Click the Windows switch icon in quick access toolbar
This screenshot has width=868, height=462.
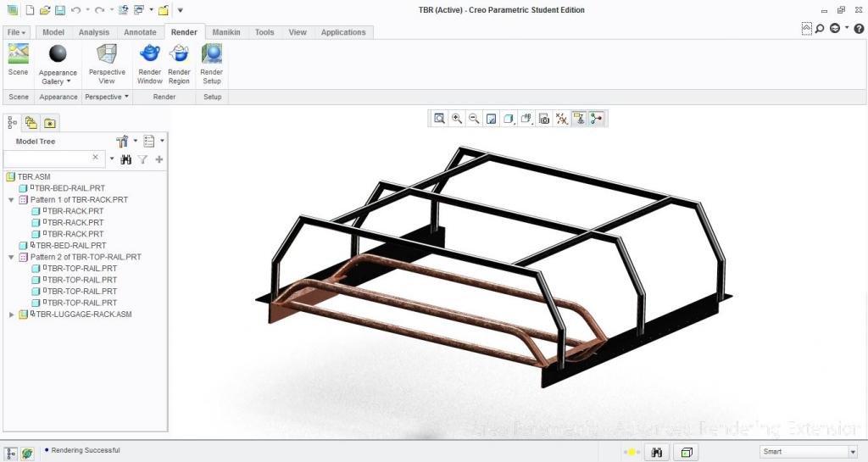click(x=140, y=10)
